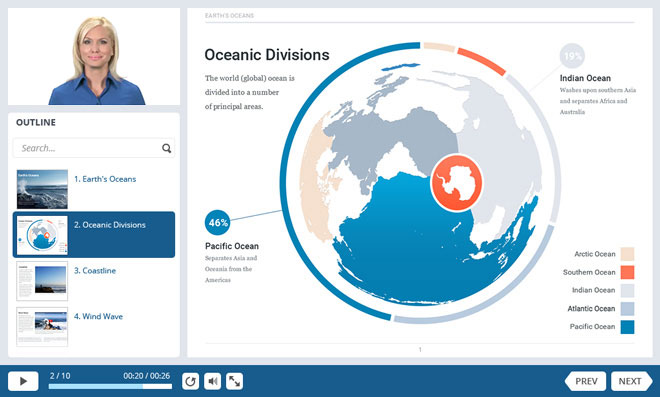The height and width of the screenshot is (397, 660).
Task: Open the Wind Wave slide thumbnail
Action: point(42,327)
